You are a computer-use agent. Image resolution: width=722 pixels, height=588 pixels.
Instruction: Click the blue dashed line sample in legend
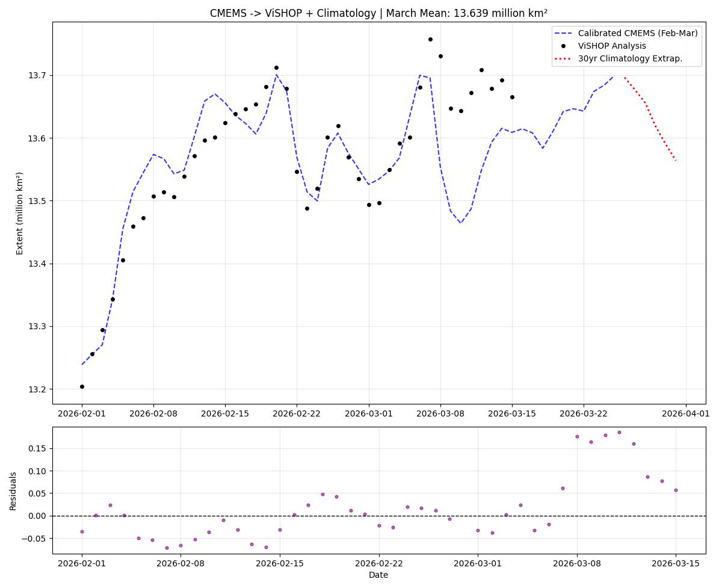pos(564,34)
